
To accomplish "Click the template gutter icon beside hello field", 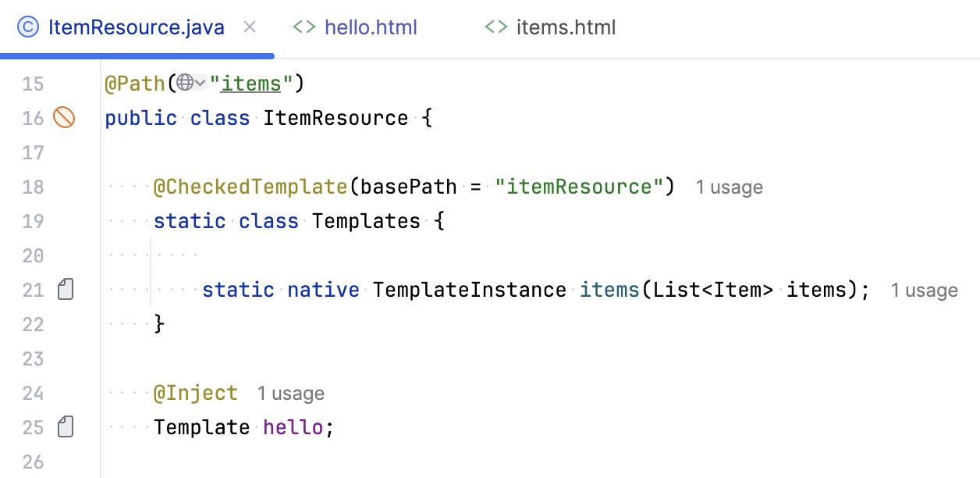I will tap(66, 427).
